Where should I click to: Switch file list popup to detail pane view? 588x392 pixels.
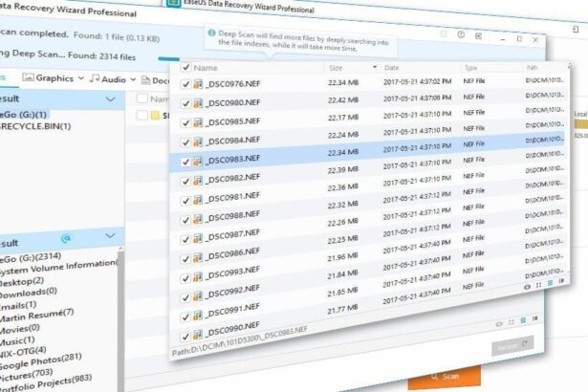[x=561, y=280]
